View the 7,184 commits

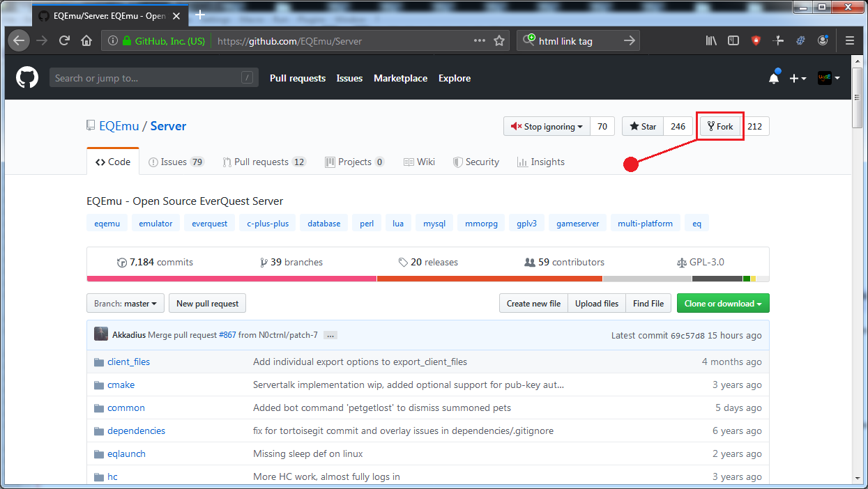pos(155,262)
